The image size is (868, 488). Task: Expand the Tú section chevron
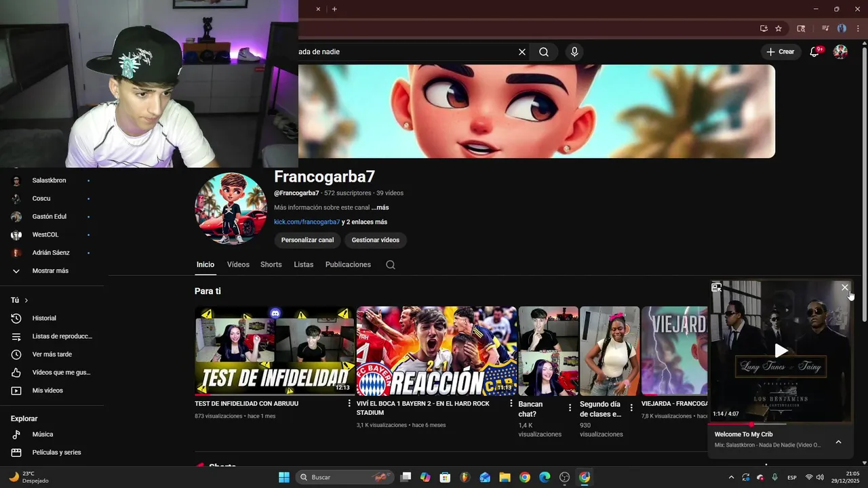point(26,300)
